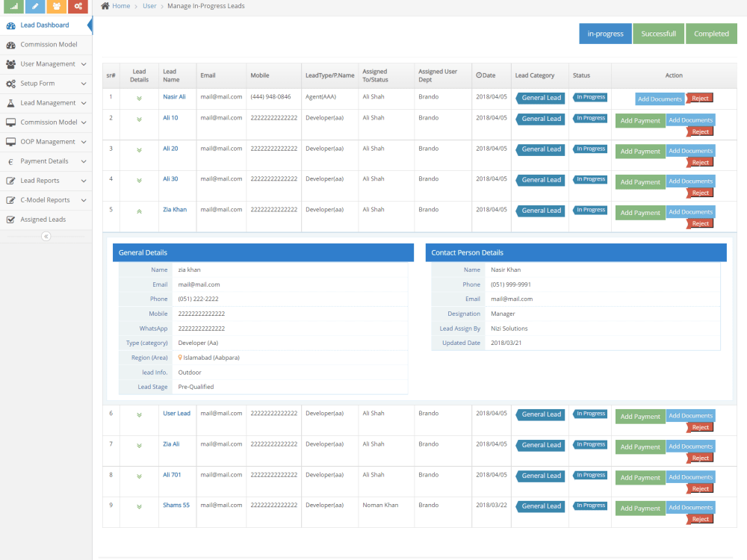Click the first Commission Model gauge icon
Viewport: 747px width, 560px height.
(x=10, y=45)
